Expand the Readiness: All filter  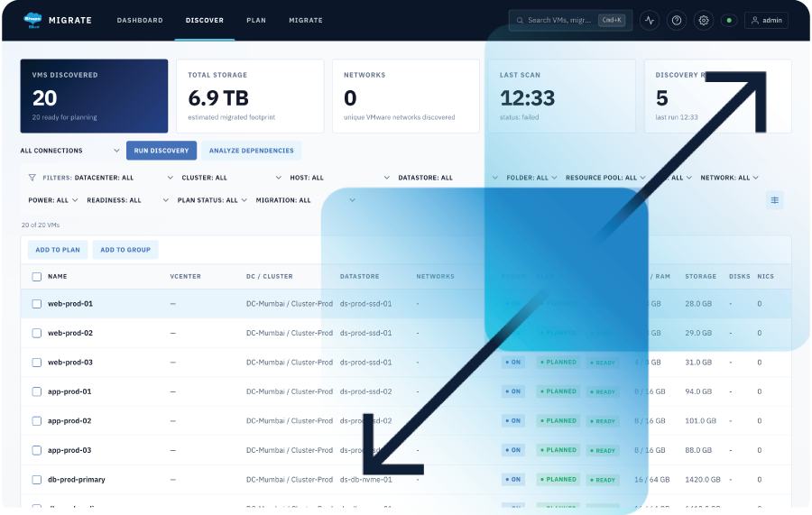click(128, 200)
